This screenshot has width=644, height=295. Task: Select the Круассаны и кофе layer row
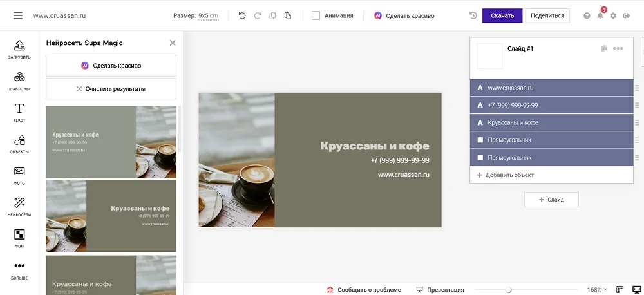(552, 122)
